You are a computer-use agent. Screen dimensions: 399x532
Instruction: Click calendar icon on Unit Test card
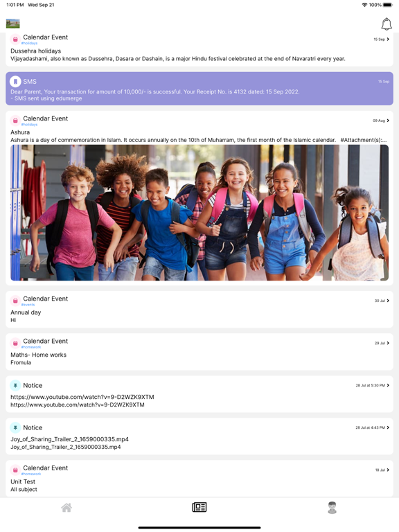tap(15, 470)
